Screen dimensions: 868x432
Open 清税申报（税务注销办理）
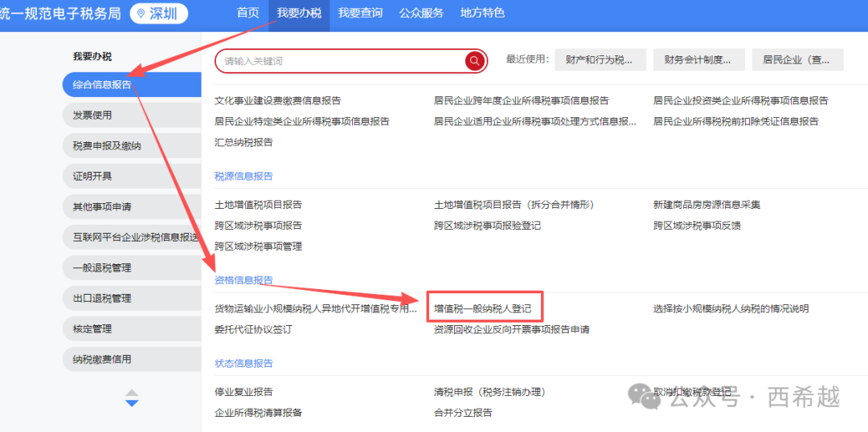[490, 392]
